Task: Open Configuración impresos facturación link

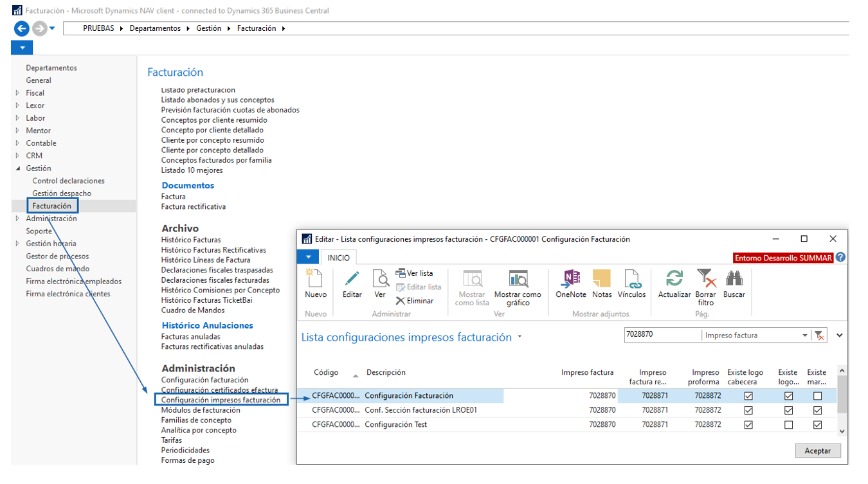Action: pyautogui.click(x=221, y=400)
